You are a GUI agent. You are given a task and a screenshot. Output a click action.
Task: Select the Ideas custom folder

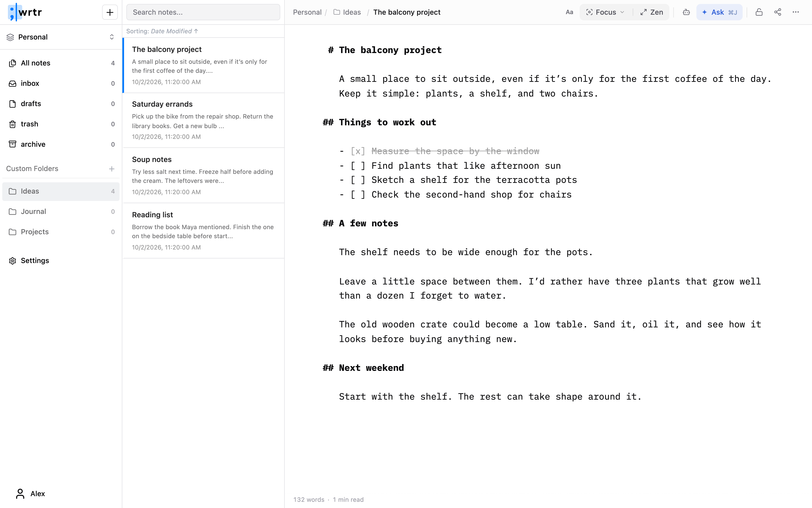click(x=61, y=192)
